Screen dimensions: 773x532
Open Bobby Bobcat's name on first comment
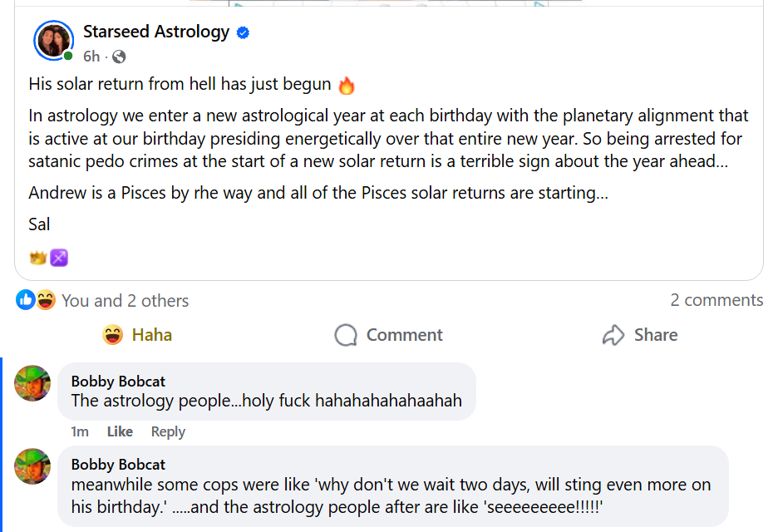(x=118, y=382)
